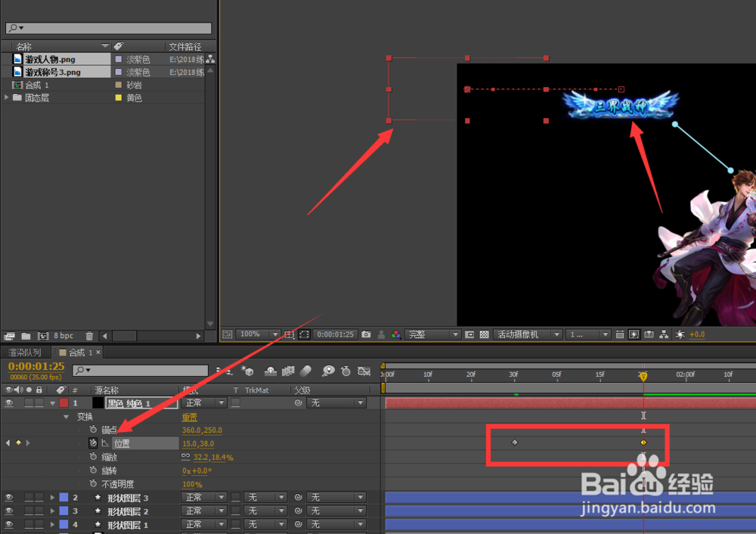Screen dimensions: 756x534
Task: Create a new composition from project panel
Action: (x=43, y=336)
